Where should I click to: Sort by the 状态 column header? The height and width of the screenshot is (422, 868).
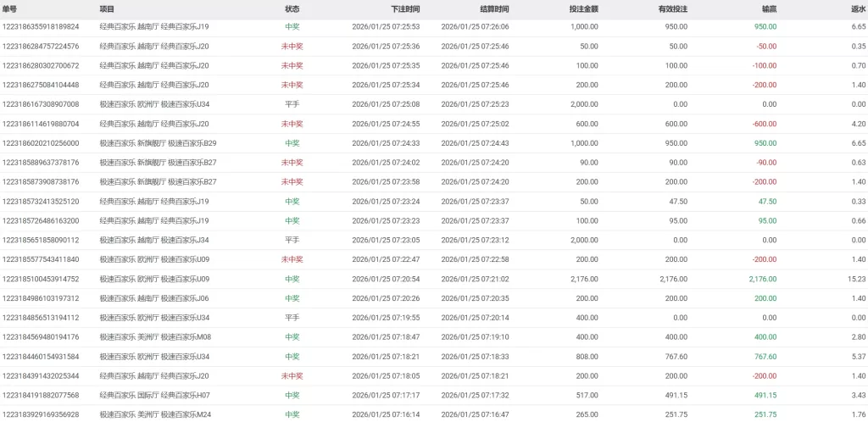pyautogui.click(x=292, y=8)
